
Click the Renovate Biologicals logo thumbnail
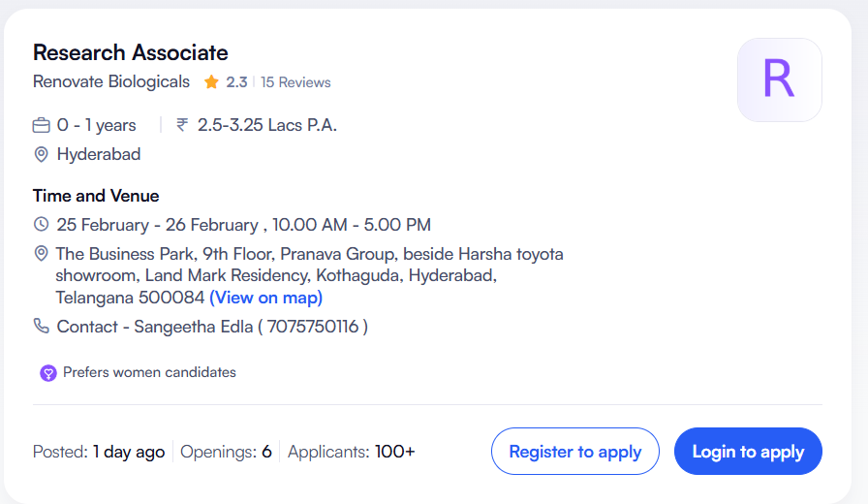pyautogui.click(x=779, y=79)
